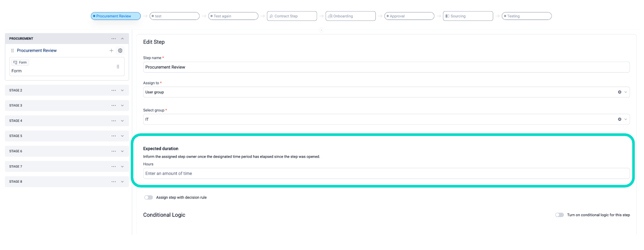The height and width of the screenshot is (250, 644).
Task: Click the Step name text field
Action: click(386, 67)
